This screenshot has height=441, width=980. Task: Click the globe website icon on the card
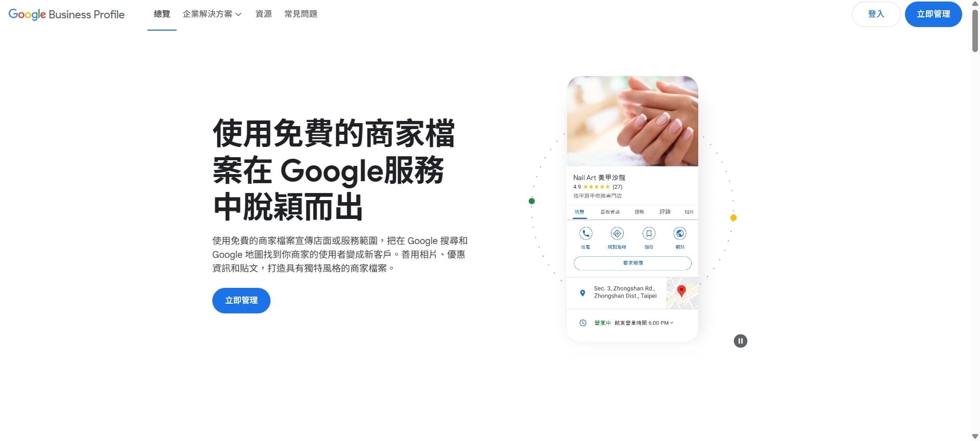(680, 233)
